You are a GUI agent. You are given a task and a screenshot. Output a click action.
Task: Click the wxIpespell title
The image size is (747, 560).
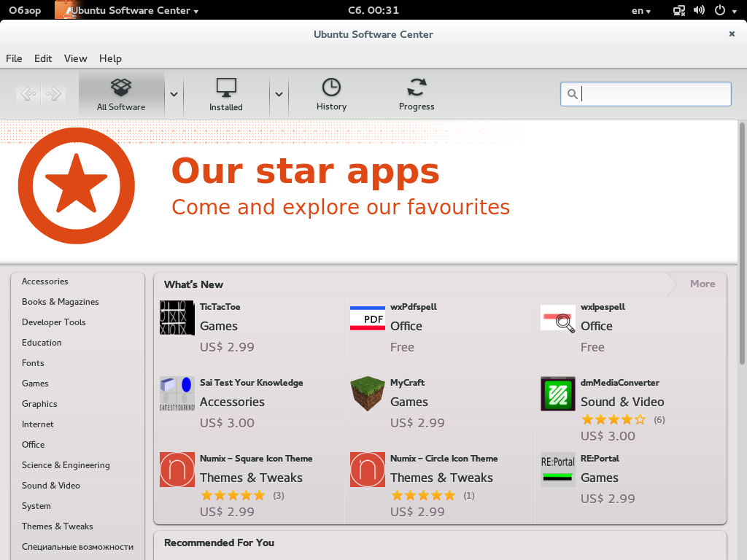pyautogui.click(x=603, y=307)
